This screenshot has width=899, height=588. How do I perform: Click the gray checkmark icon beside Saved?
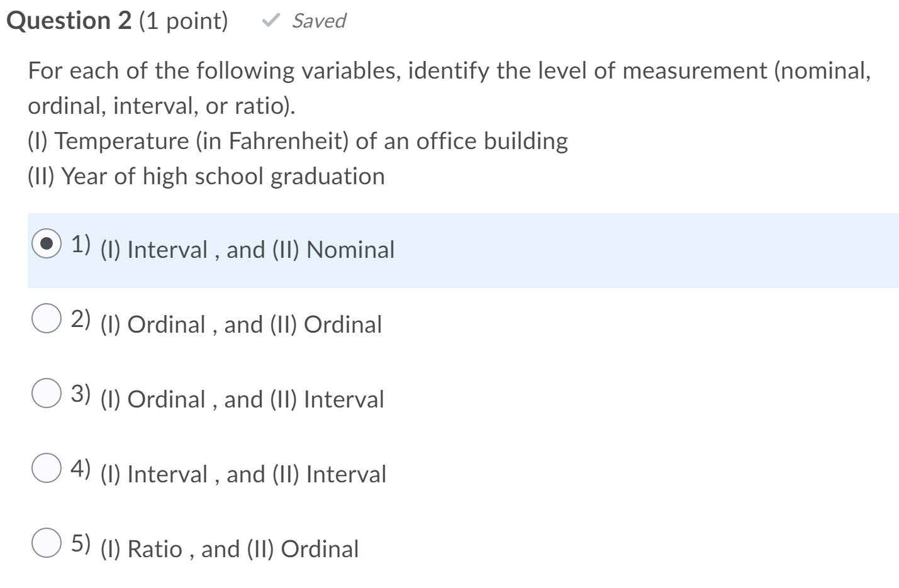(x=272, y=21)
